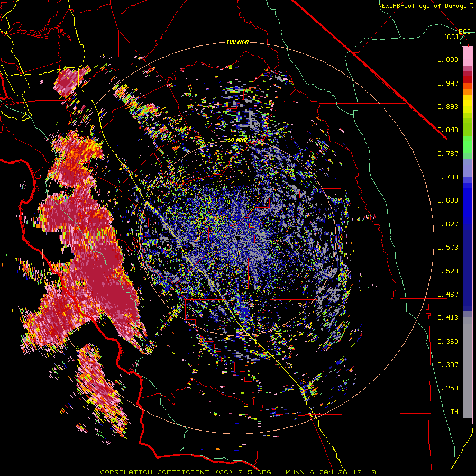The width and height of the screenshot is (476, 476).
Task: Pick the light pink swatch atop color bar
Action: coord(467,57)
